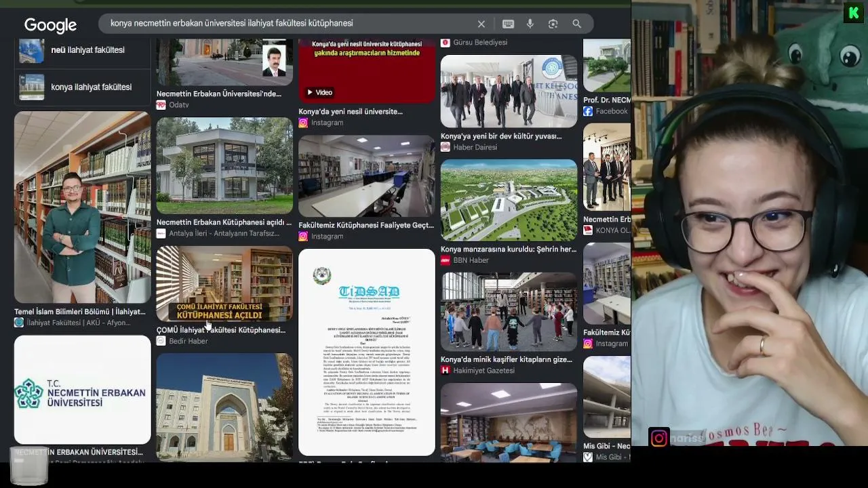
Task: Submit the search with the magnifier icon
Action: pyautogui.click(x=576, y=24)
